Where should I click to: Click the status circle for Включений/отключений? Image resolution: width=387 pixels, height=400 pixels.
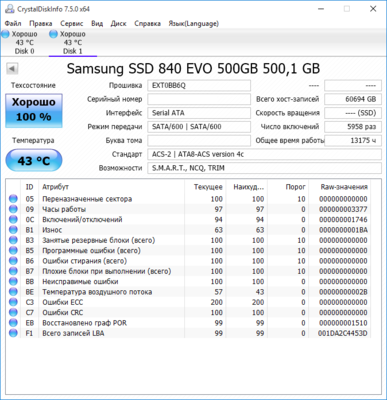pyautogui.click(x=13, y=220)
